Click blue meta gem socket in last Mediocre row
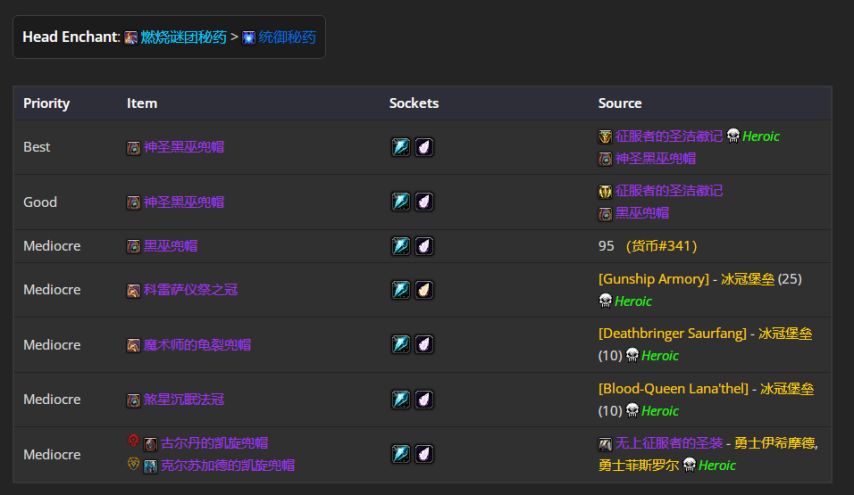 (401, 454)
